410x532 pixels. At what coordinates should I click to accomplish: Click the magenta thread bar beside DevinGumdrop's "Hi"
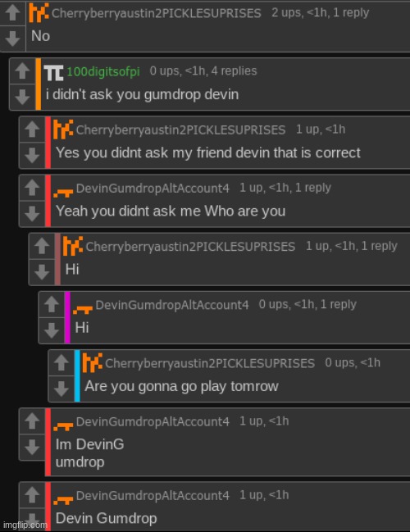point(67,317)
